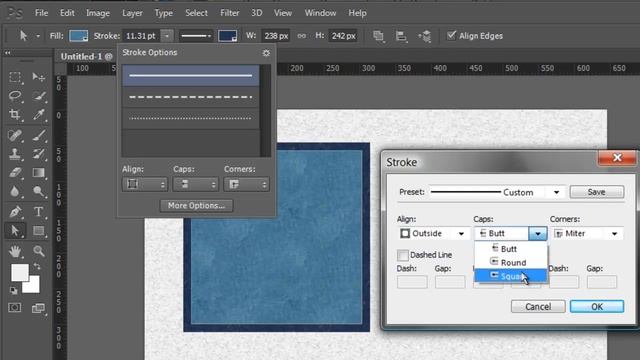
Task: Select the Rectangular Marquee tool
Action: click(x=15, y=77)
